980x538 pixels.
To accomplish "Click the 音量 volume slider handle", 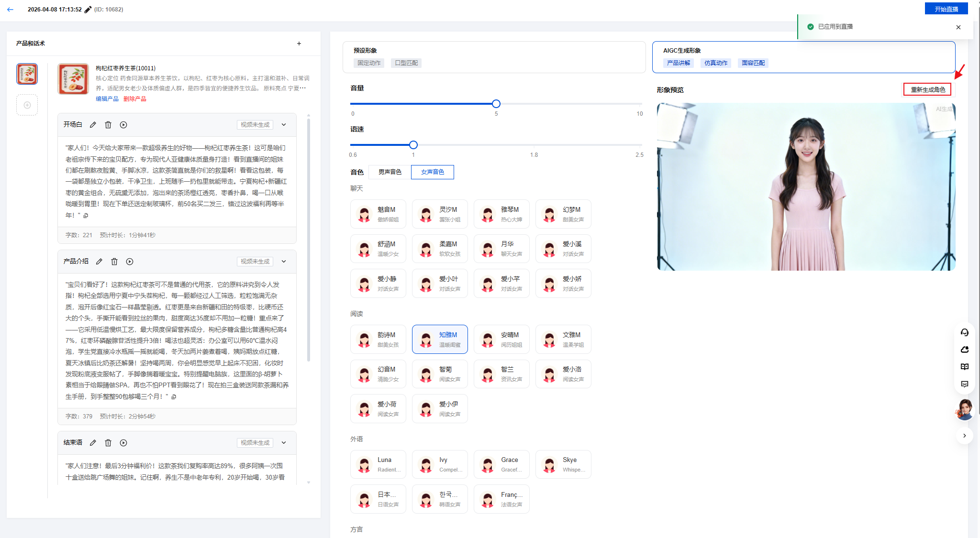I will (x=496, y=104).
